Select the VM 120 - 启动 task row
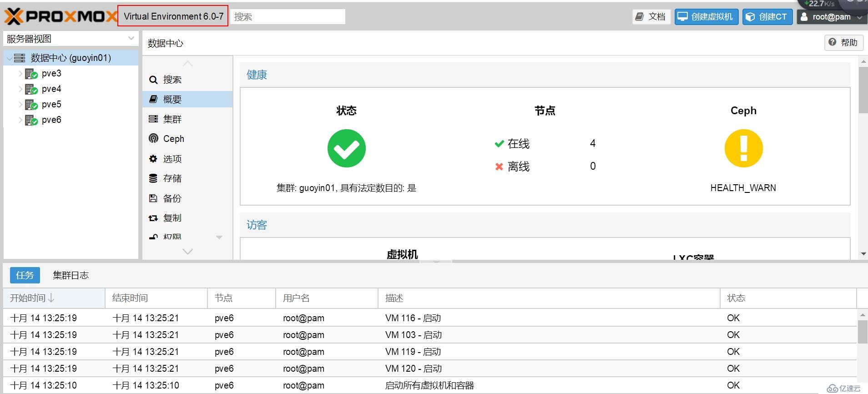 tap(429, 369)
